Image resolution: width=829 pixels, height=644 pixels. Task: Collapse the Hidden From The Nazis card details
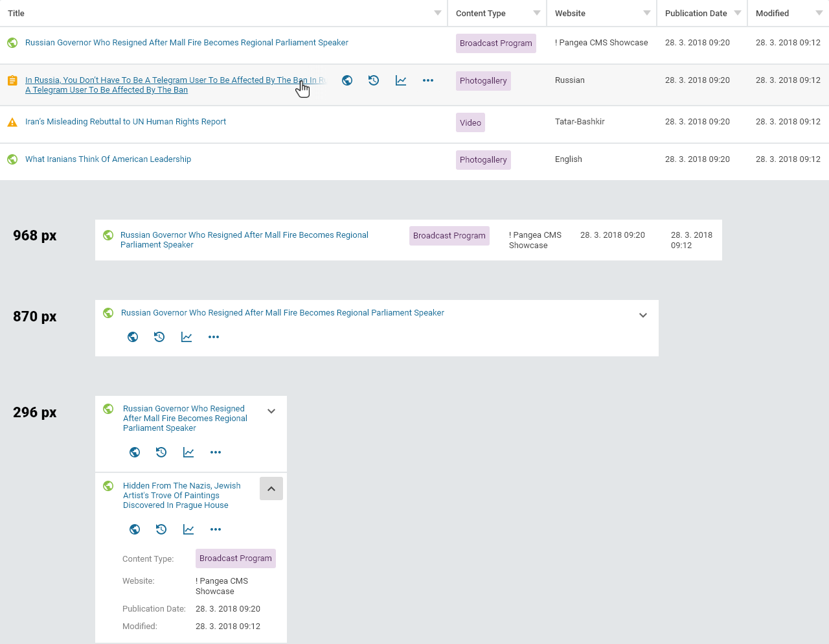click(271, 489)
